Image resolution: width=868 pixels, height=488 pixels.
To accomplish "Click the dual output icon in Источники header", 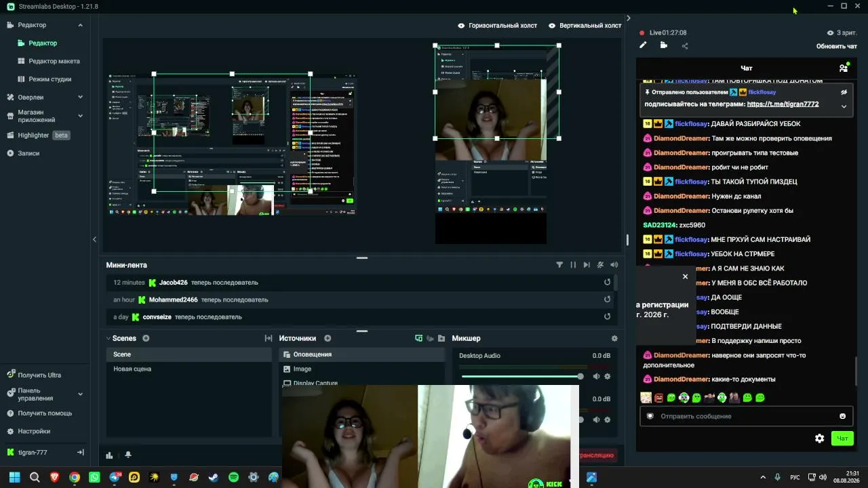I will pos(419,338).
